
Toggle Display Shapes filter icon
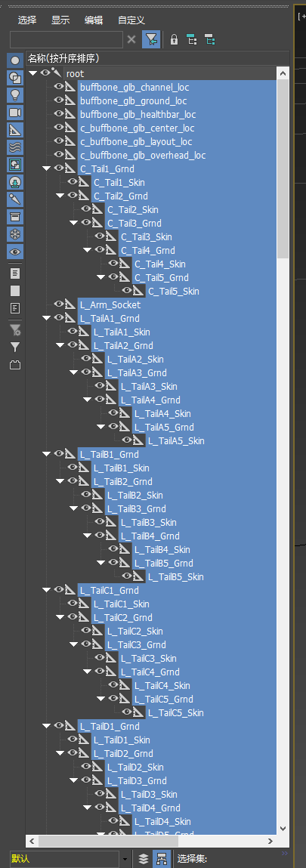[15, 78]
